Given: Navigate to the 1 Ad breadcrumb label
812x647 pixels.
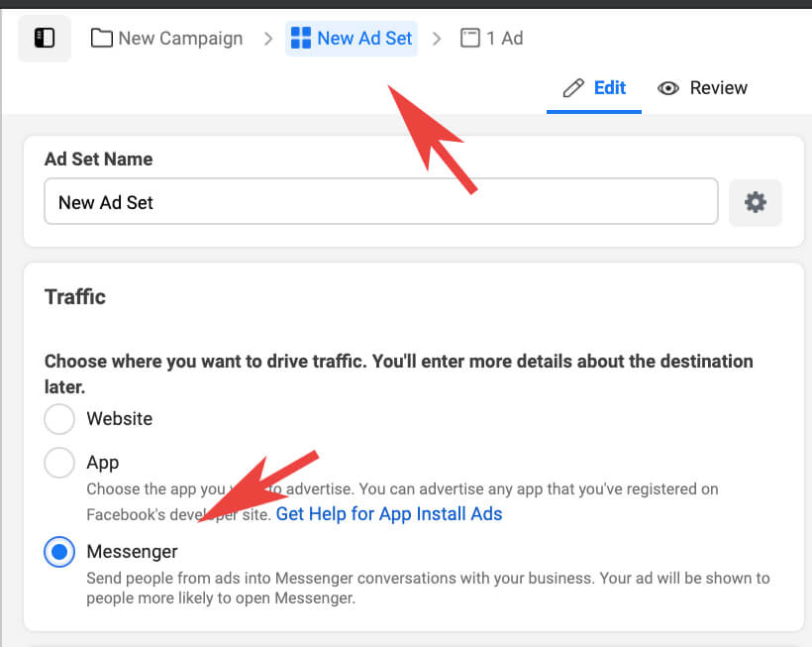Looking at the screenshot, I should pos(505,39).
